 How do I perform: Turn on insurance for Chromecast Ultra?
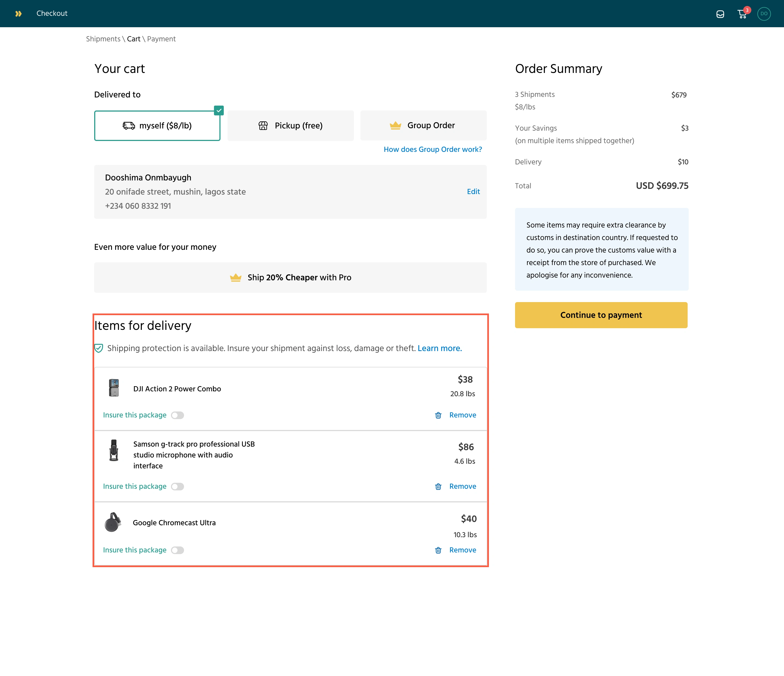tap(177, 551)
